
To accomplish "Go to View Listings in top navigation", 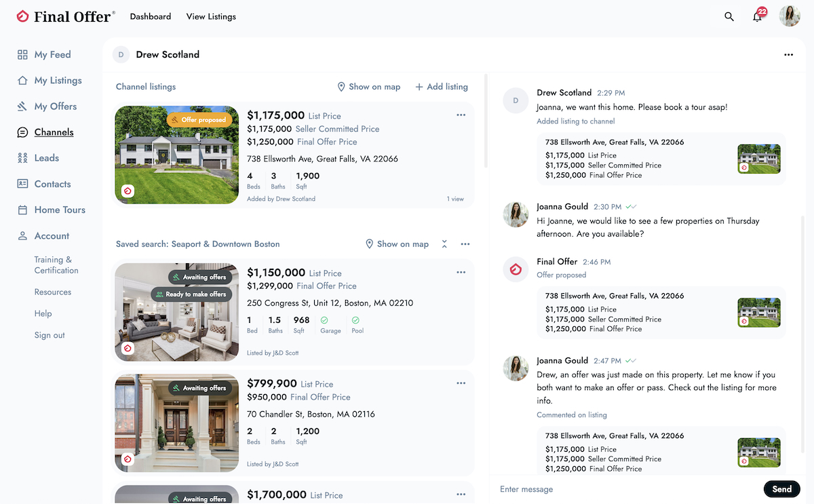I will point(211,17).
